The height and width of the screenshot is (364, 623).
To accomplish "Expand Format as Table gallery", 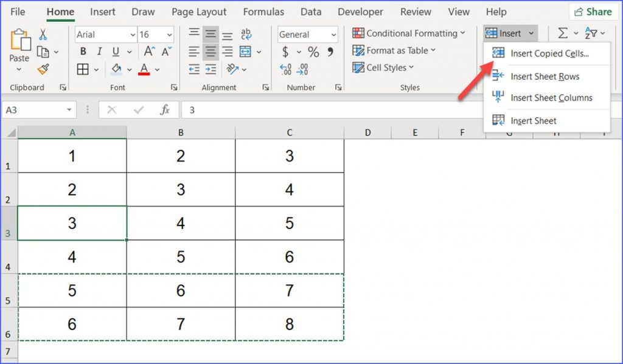I will pos(433,50).
